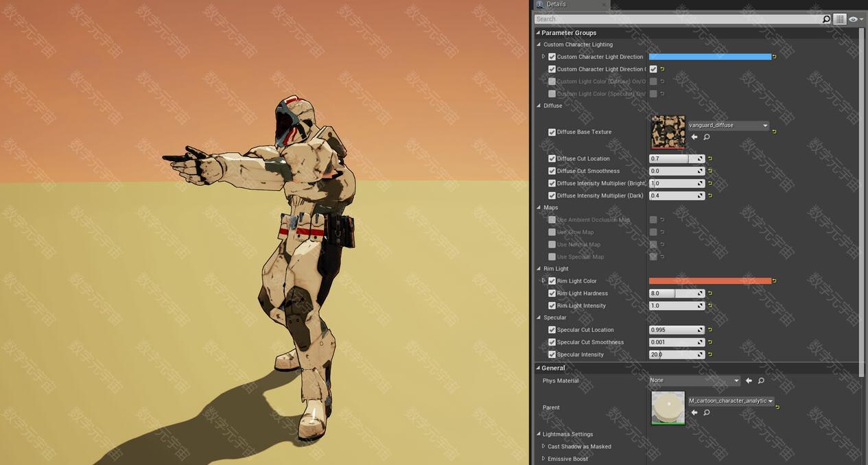Collapse the Rim Light group header
The image size is (868, 465).
538,269
